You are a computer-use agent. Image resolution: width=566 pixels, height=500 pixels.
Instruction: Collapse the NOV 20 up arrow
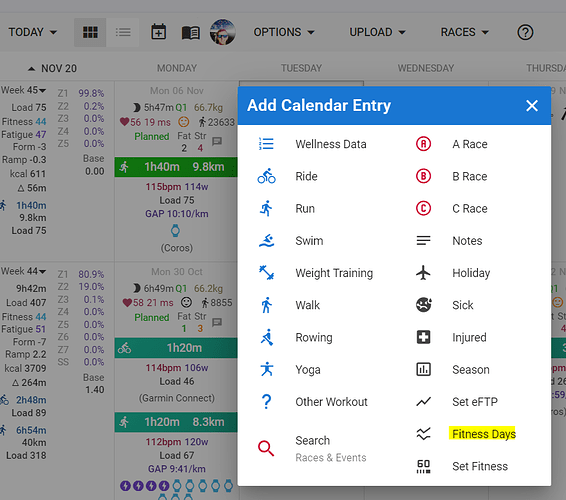(x=32, y=69)
